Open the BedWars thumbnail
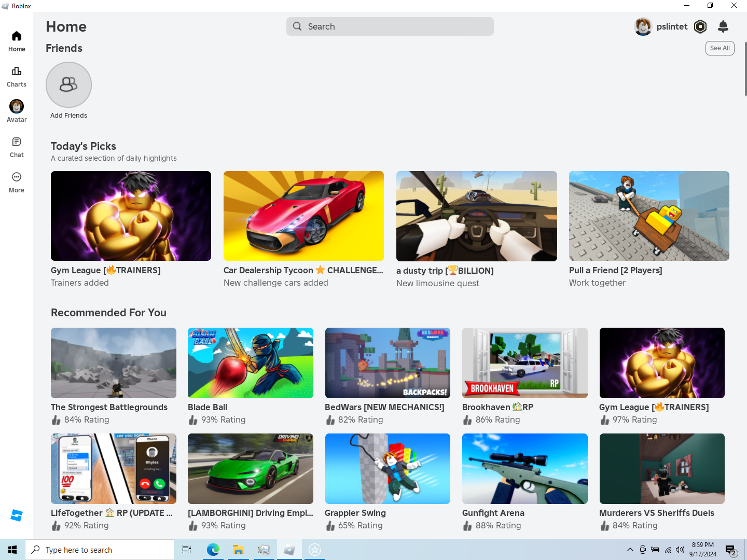 388,363
